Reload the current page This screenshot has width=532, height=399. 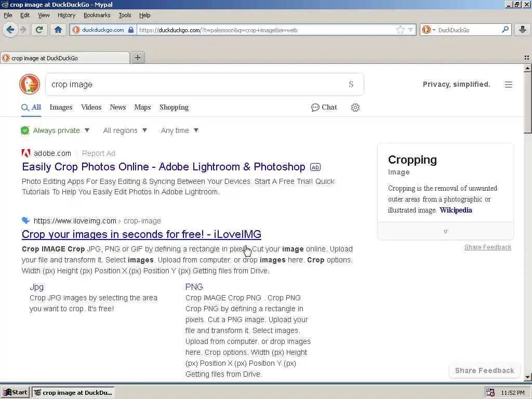click(x=39, y=30)
